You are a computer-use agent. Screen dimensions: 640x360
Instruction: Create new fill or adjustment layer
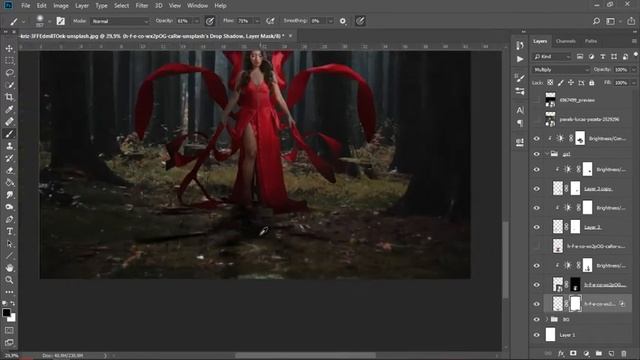[x=586, y=353]
